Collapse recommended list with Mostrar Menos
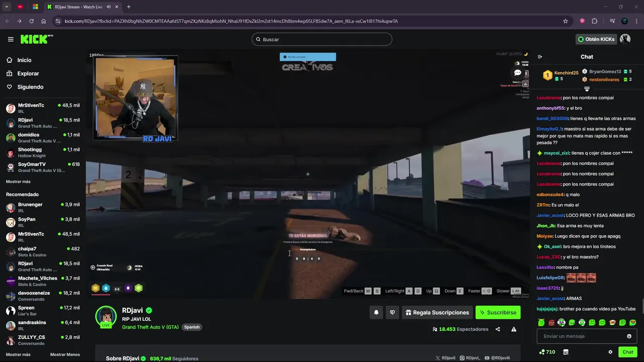This screenshot has height=362, width=644. [x=65, y=354]
